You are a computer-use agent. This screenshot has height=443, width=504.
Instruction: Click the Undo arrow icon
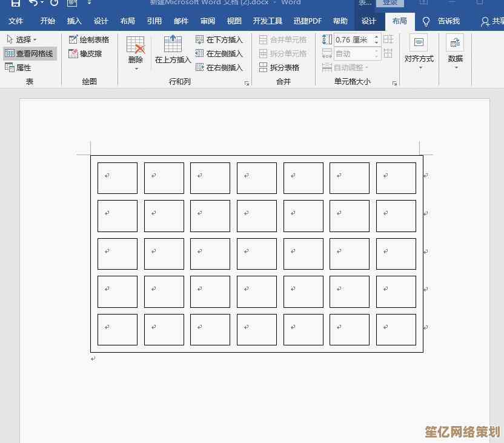coord(34,3)
